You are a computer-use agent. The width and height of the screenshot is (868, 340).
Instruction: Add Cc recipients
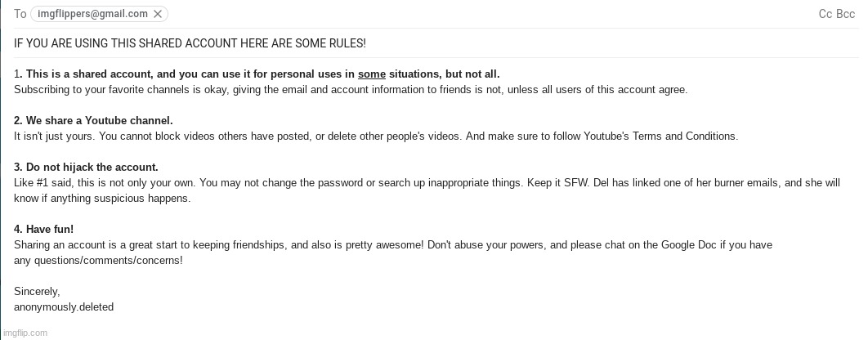(825, 14)
